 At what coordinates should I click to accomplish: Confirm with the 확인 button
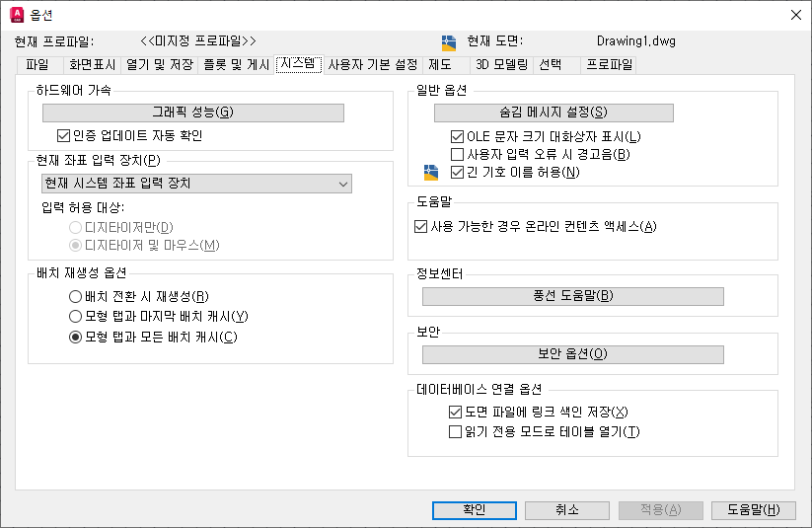click(x=475, y=510)
